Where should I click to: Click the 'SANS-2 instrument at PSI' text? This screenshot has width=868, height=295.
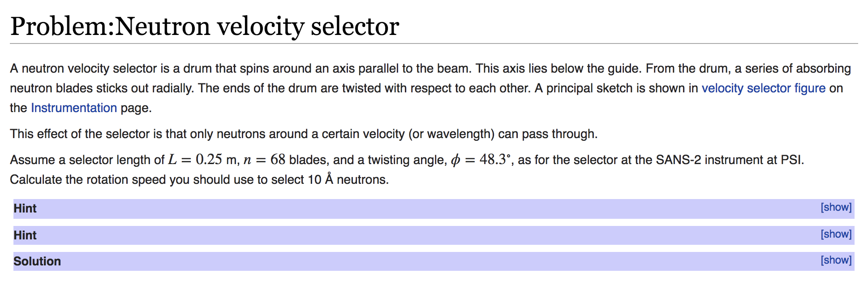click(730, 160)
